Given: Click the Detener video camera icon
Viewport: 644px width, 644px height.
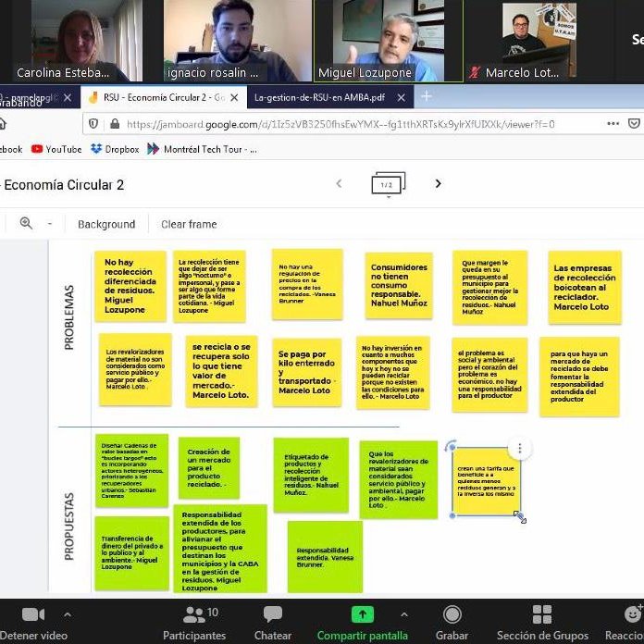Looking at the screenshot, I should (x=33, y=614).
